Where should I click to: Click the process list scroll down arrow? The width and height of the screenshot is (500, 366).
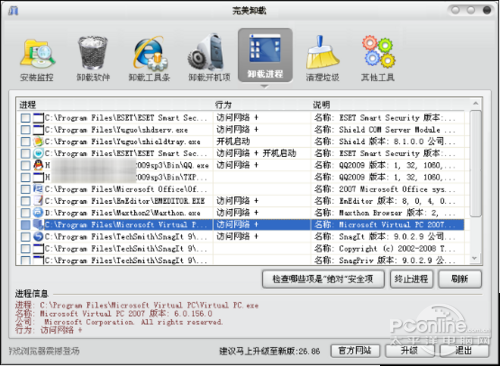pos(476,259)
